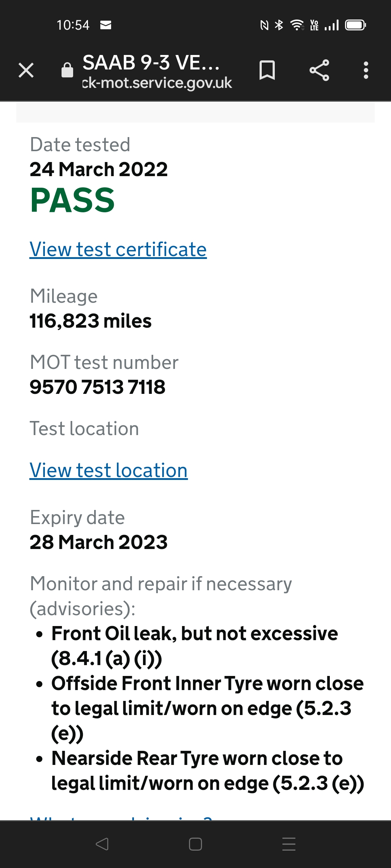Tap the SAAB 9-3 page title
Viewport: 391px width, 868px height.
[x=151, y=63]
